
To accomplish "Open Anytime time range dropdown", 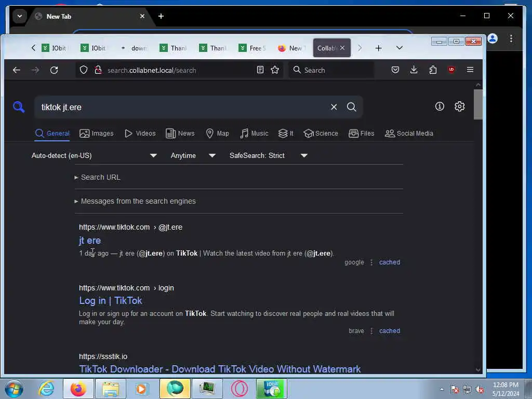I will (x=193, y=156).
